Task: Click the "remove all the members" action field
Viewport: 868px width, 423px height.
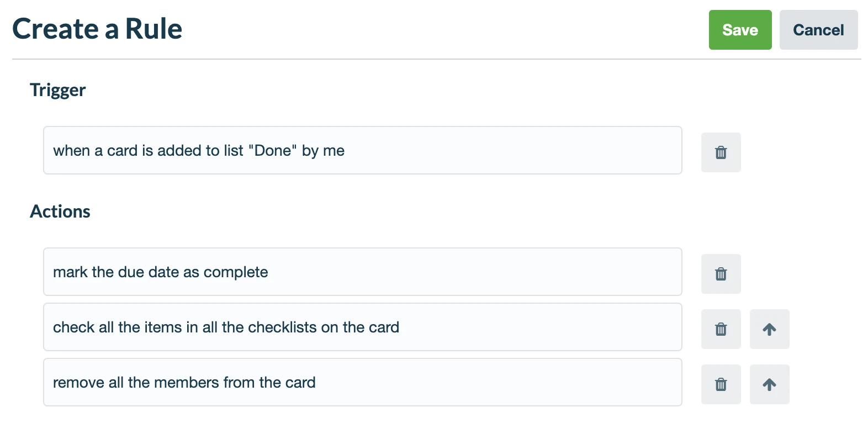Action: click(x=363, y=382)
